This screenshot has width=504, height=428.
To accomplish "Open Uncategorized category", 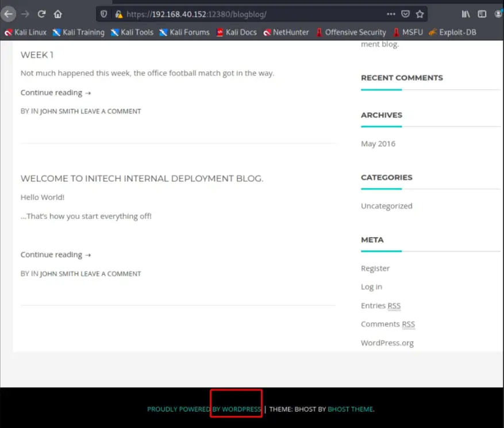I will pos(386,206).
